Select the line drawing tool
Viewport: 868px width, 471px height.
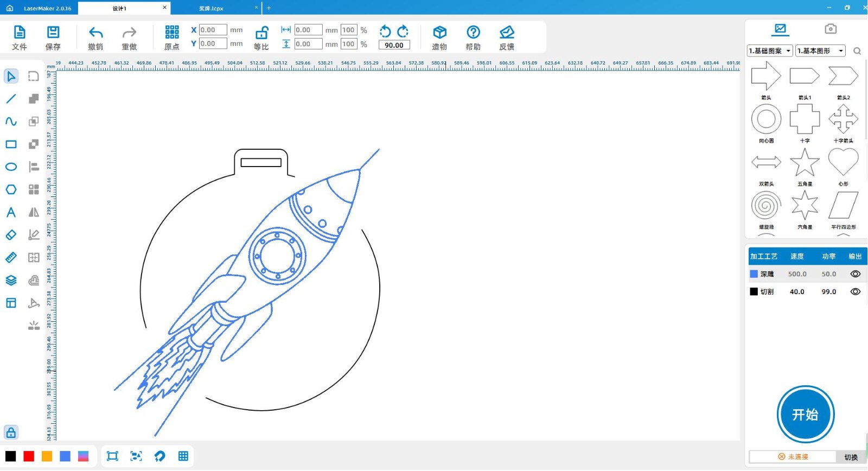tap(11, 99)
